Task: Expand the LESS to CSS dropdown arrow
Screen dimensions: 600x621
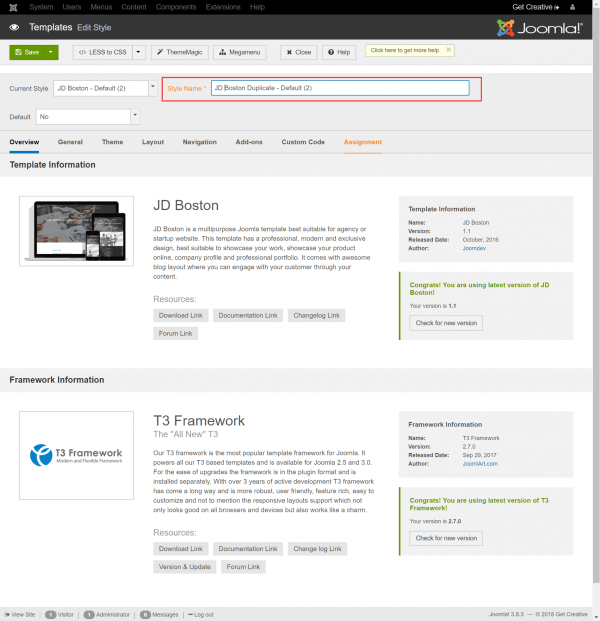Action: [139, 52]
